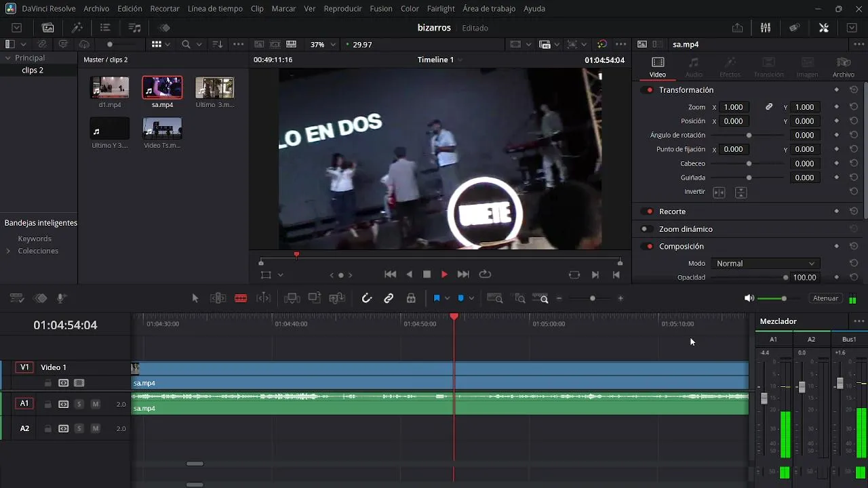Jump to the first frame
The image size is (868, 488).
point(390,274)
